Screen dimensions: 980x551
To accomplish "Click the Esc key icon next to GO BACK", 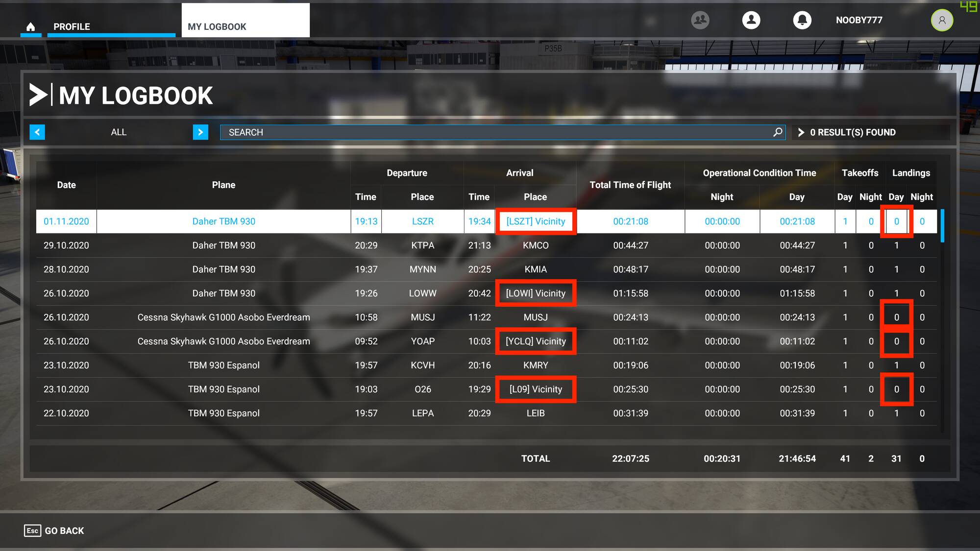I will tap(31, 530).
